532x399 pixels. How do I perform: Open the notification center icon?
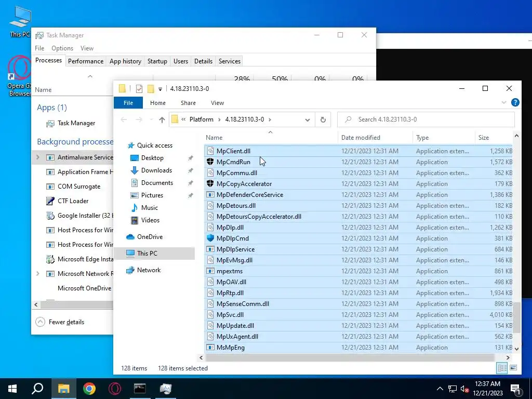click(515, 389)
